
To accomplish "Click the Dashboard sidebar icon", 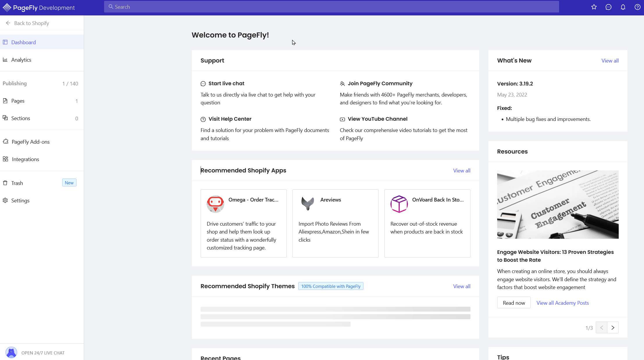I will (5, 42).
